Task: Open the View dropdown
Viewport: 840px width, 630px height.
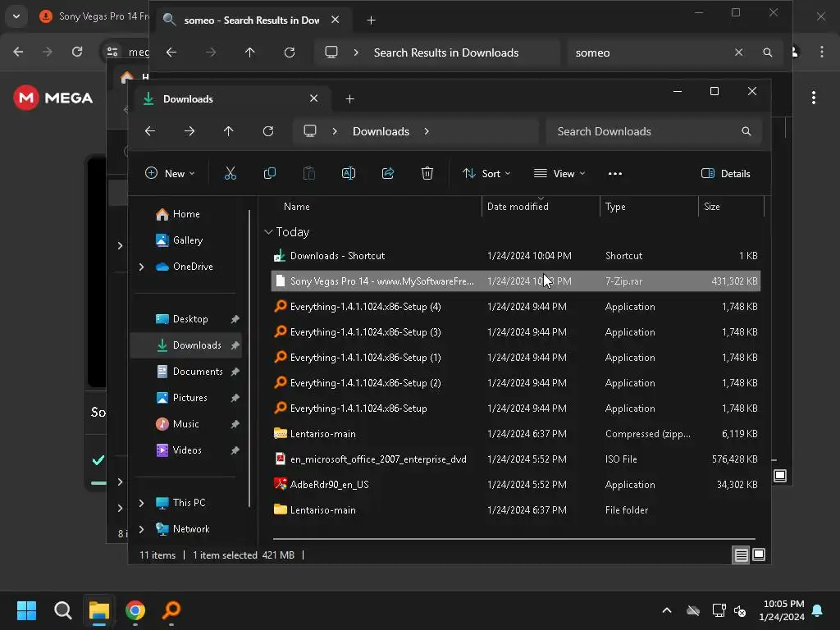Action: 559,173
